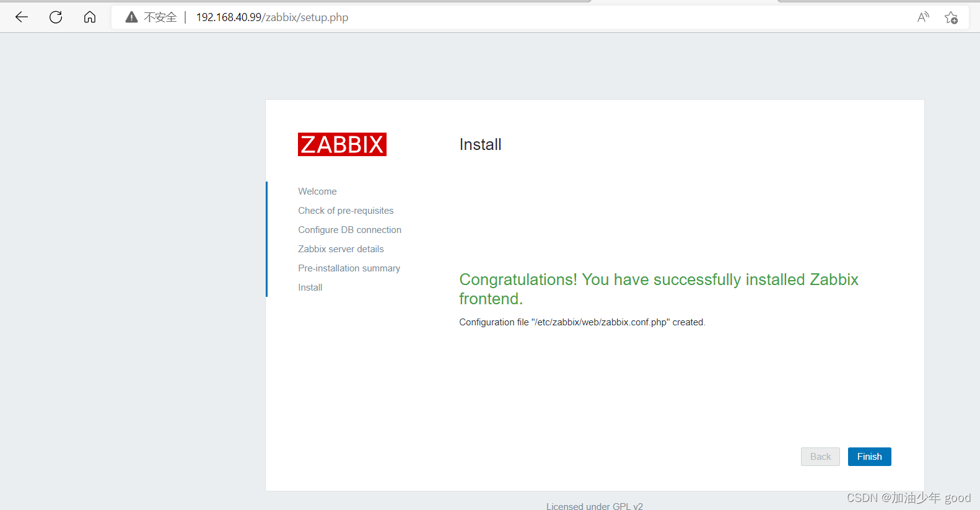Open the browser home page icon

pos(90,17)
